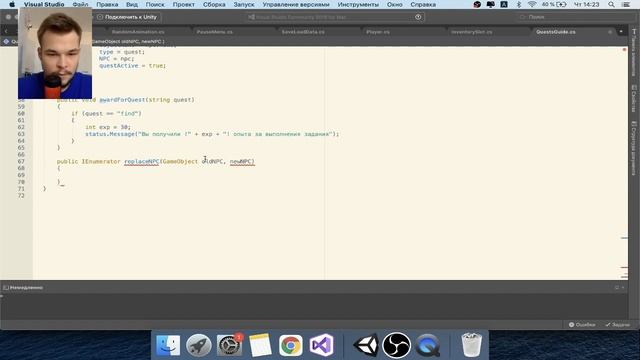Open the Wi-Fi status menu

pos(531,4)
